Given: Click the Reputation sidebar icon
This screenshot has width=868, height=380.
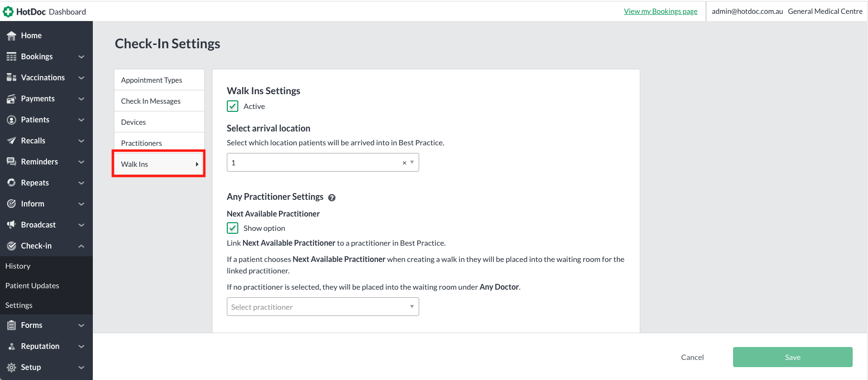Looking at the screenshot, I should pyautogui.click(x=11, y=346).
